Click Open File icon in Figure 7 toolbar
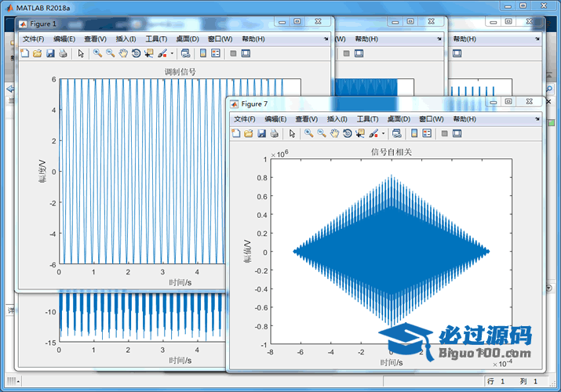 pos(248,133)
